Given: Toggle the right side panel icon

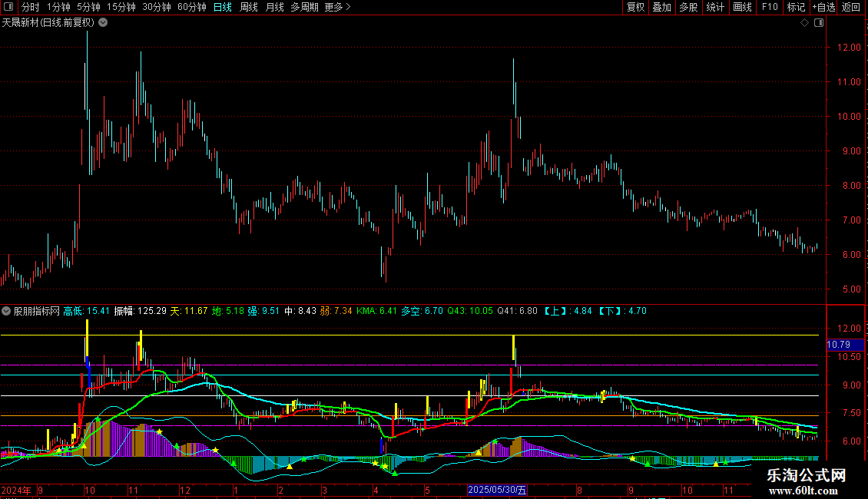Looking at the screenshot, I should [x=819, y=23].
